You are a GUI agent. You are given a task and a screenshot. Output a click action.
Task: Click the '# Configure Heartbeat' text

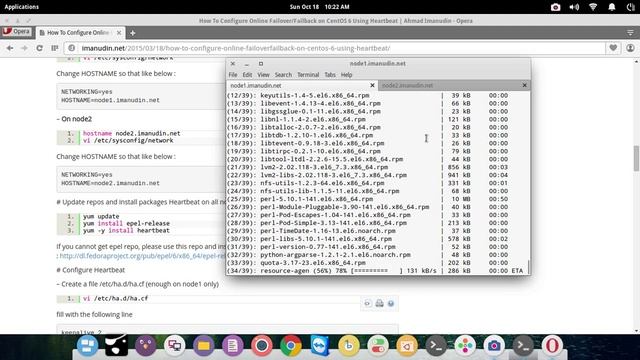(91, 270)
